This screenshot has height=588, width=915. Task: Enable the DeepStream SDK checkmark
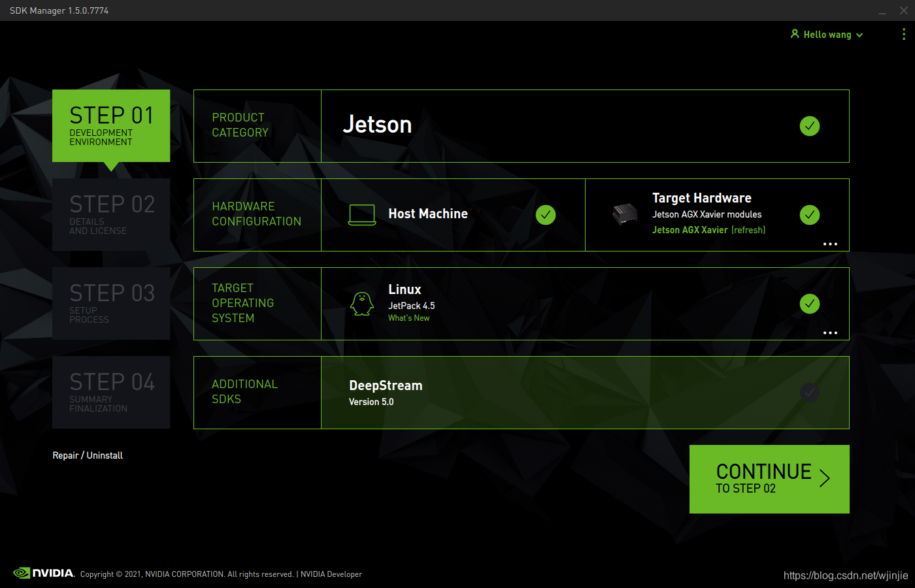810,393
